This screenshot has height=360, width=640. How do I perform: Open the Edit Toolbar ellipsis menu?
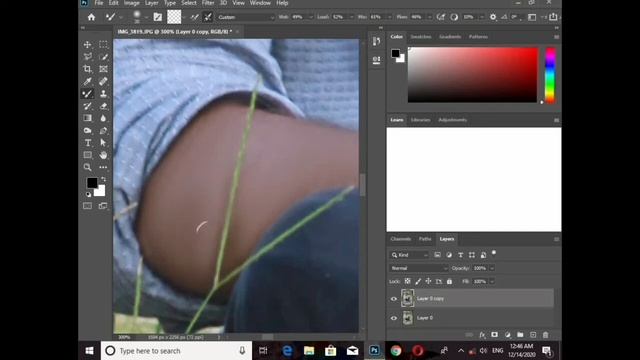[103, 167]
